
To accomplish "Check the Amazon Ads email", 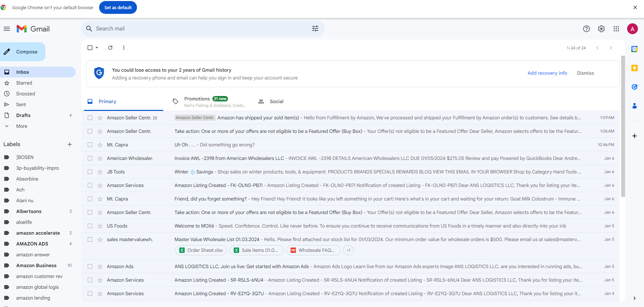I will 90,266.
